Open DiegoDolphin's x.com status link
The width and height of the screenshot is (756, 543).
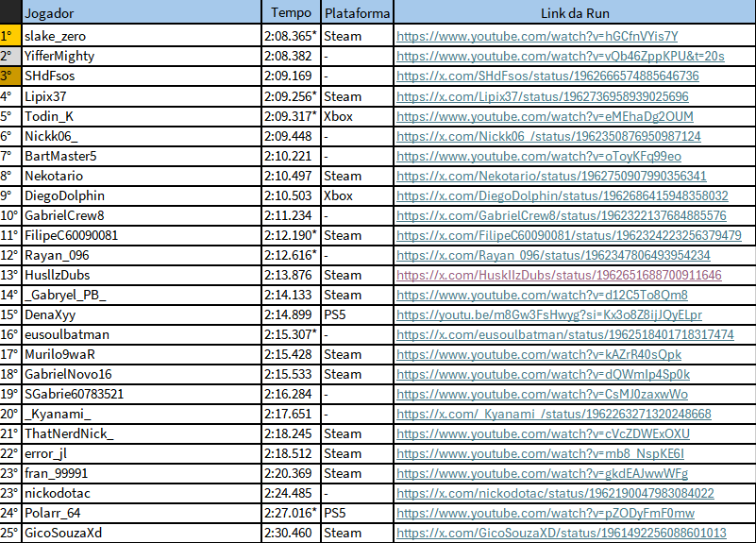[563, 195]
